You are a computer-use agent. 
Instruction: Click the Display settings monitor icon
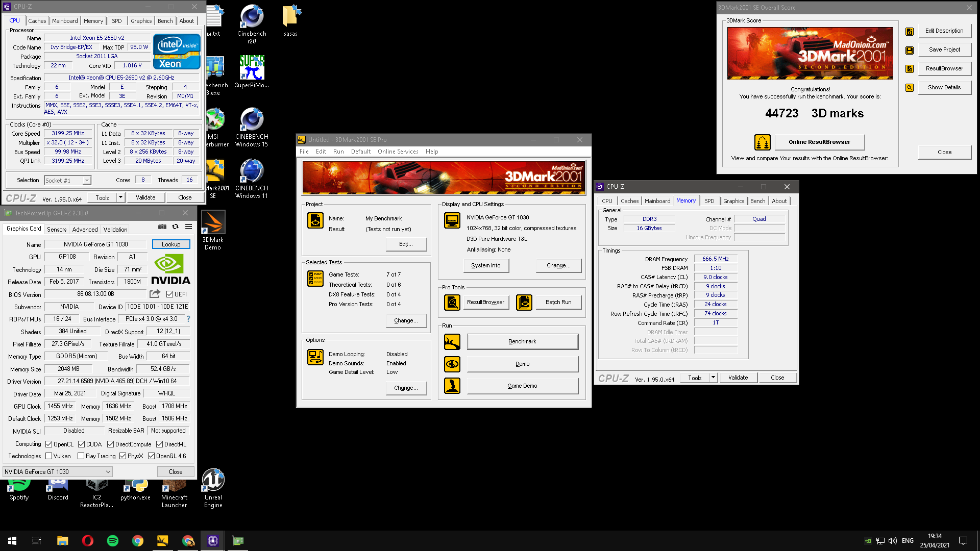coord(452,220)
